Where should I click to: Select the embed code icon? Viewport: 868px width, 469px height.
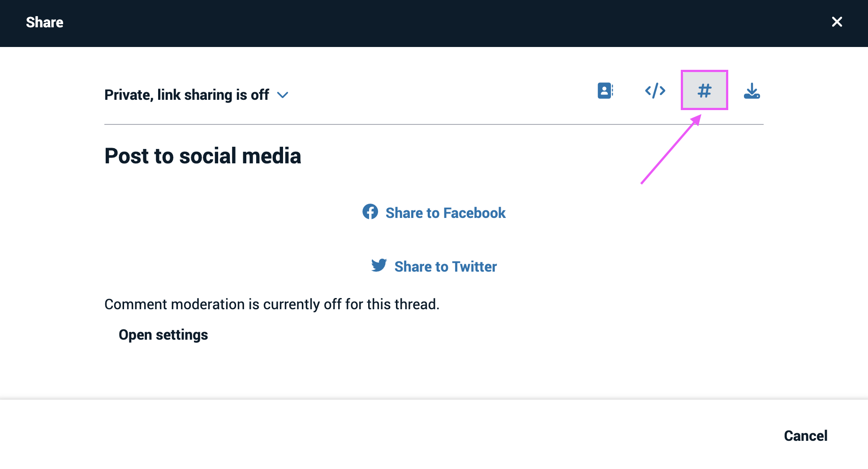tap(655, 90)
